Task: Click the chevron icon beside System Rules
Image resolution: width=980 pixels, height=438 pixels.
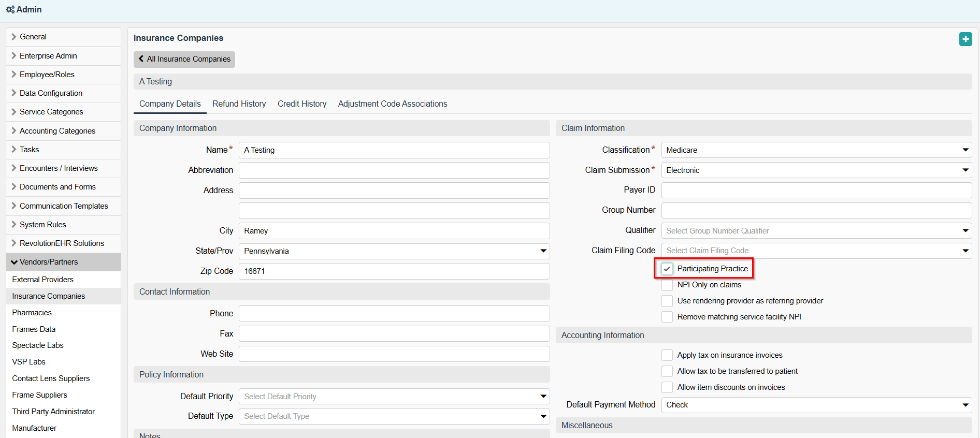Action: point(14,225)
